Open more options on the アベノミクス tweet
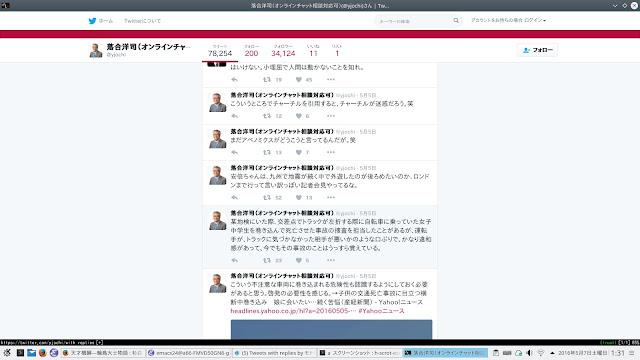This screenshot has width=640, height=360. [x=331, y=152]
